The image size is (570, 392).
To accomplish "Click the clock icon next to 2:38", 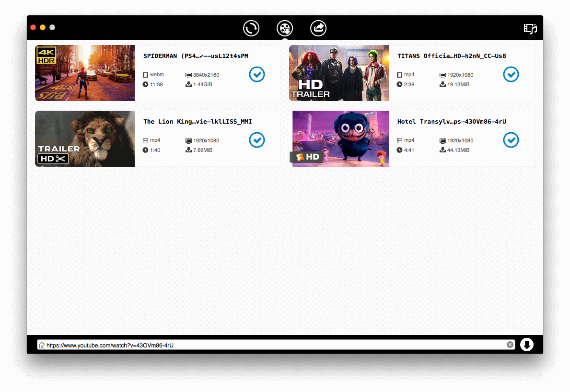I will point(399,84).
